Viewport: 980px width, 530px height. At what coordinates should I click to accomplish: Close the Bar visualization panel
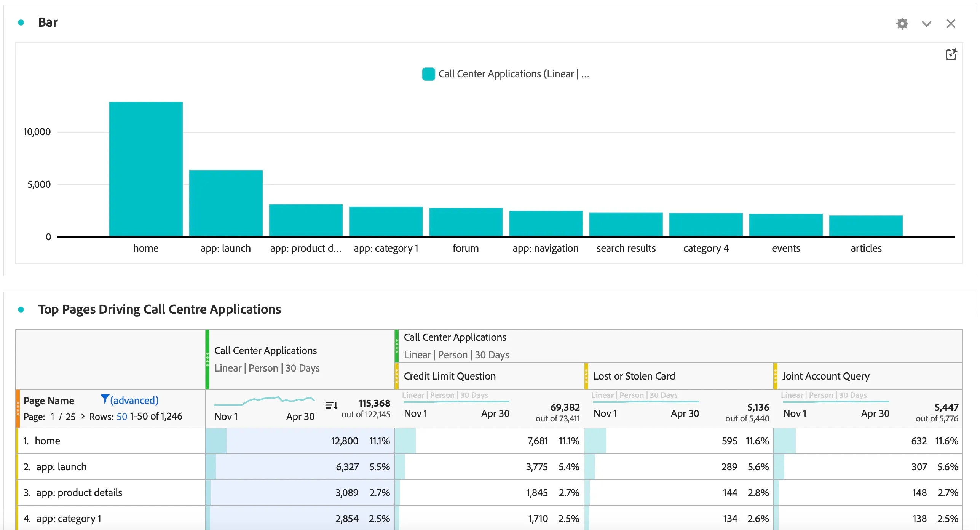(951, 24)
